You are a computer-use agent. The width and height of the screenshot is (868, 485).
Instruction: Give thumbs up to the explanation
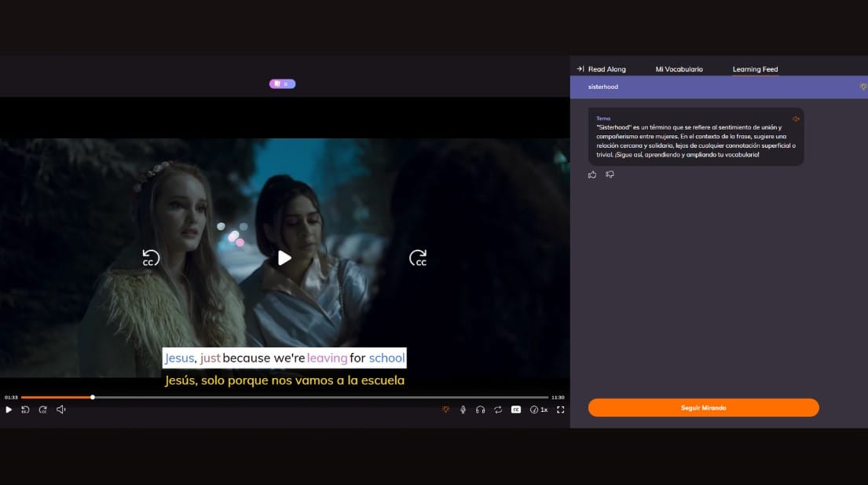[592, 175]
